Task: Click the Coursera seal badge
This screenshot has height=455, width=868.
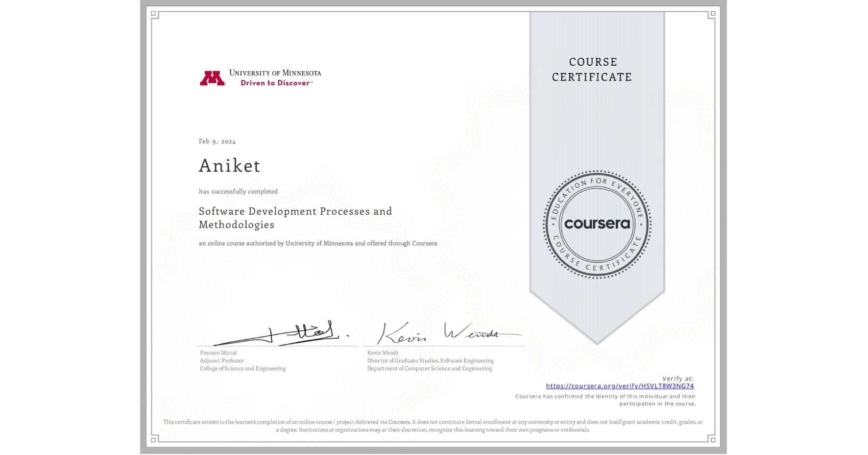Action: [597, 224]
